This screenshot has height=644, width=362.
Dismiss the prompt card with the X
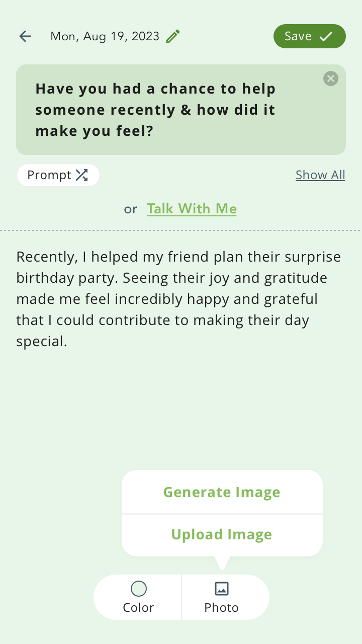pos(330,78)
